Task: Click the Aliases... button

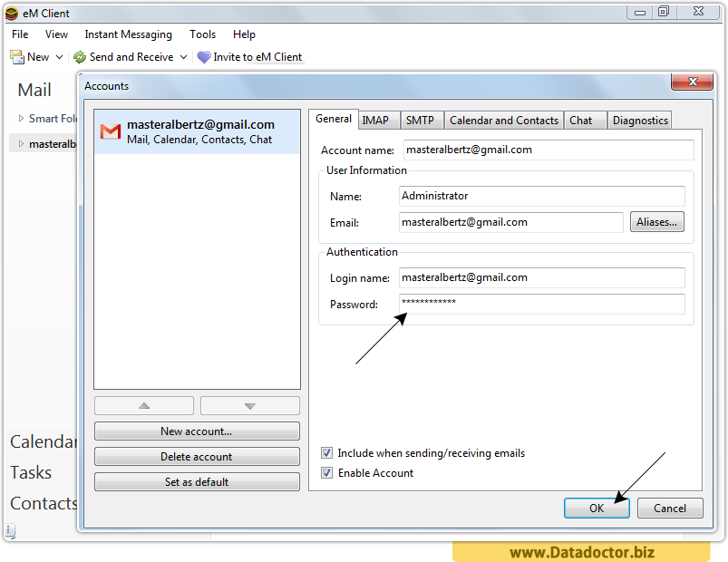Action: pos(657,222)
